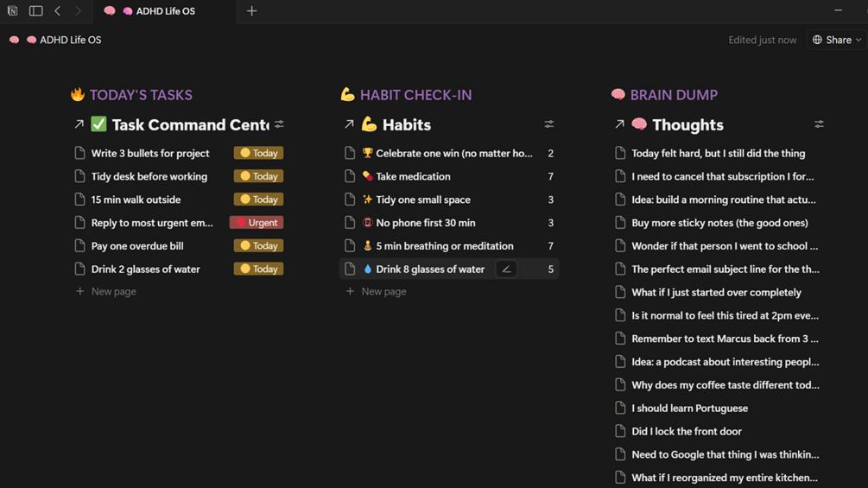Open the I should learn Portuguese thought
The height and width of the screenshot is (488, 868).
[689, 409]
